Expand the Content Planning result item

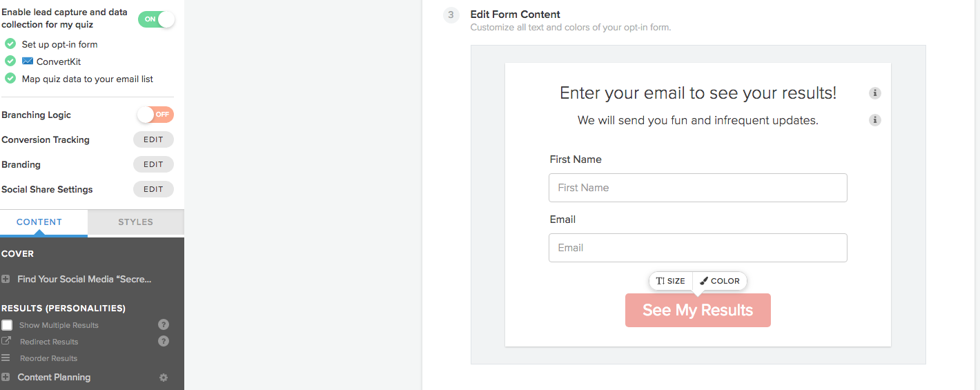[x=6, y=378]
